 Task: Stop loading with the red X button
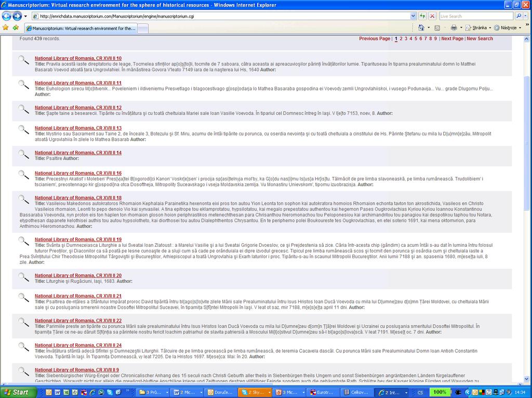(432, 16)
